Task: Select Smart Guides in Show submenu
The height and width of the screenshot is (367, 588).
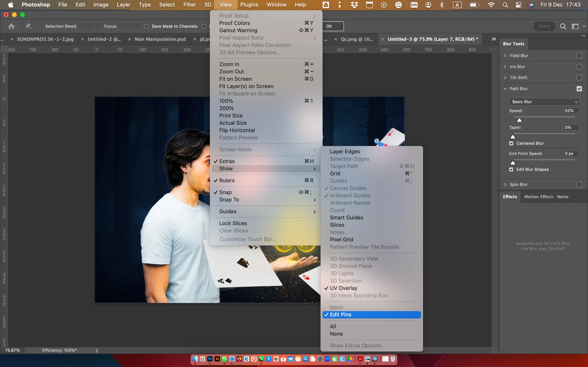Action: coord(346,218)
